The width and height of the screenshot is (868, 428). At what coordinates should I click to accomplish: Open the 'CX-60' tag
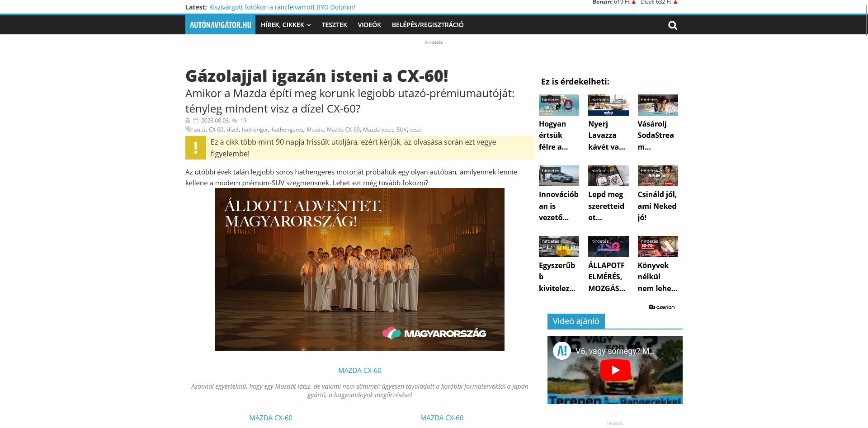pyautogui.click(x=216, y=130)
